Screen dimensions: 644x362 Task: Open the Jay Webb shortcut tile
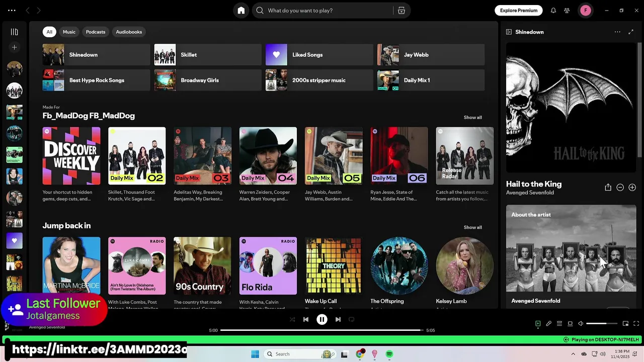coord(431,55)
